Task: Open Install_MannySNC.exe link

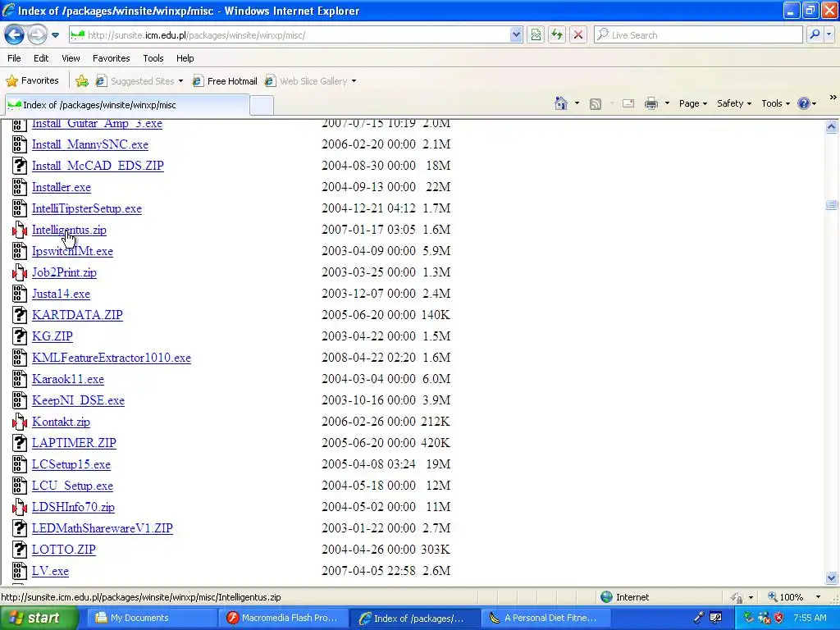Action: point(90,144)
